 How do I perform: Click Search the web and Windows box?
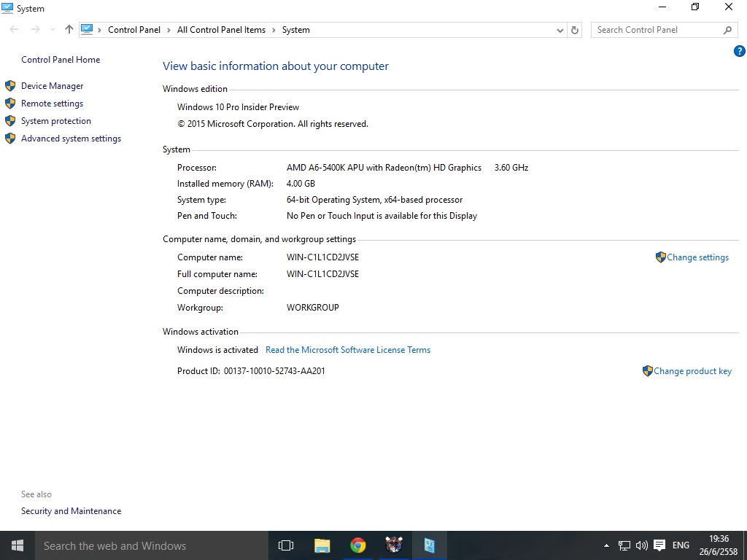152,545
